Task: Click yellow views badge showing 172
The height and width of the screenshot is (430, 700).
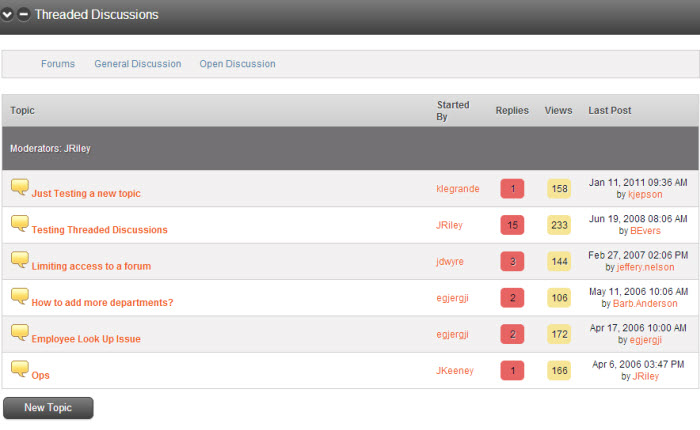Action: pos(559,334)
